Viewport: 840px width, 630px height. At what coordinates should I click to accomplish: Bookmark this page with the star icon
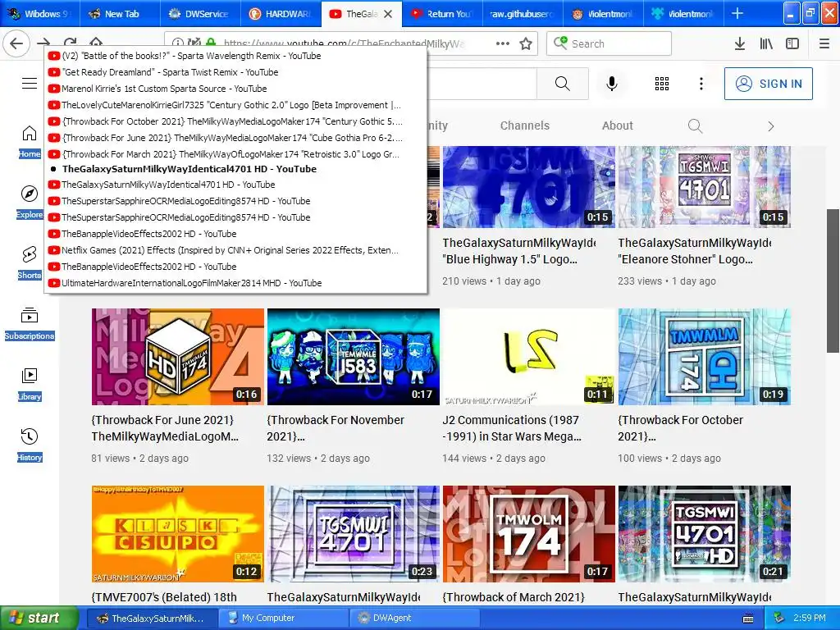pos(526,44)
